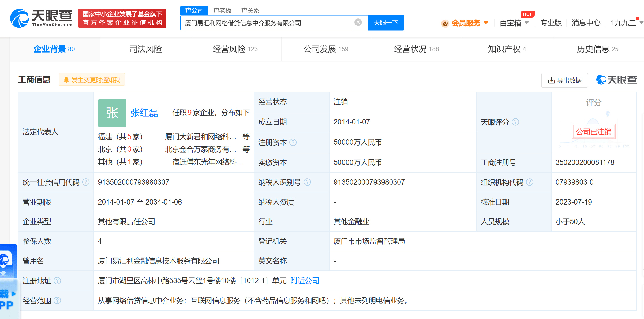Click help icon next to 纳税人识别号
The width and height of the screenshot is (644, 319).
point(307,182)
